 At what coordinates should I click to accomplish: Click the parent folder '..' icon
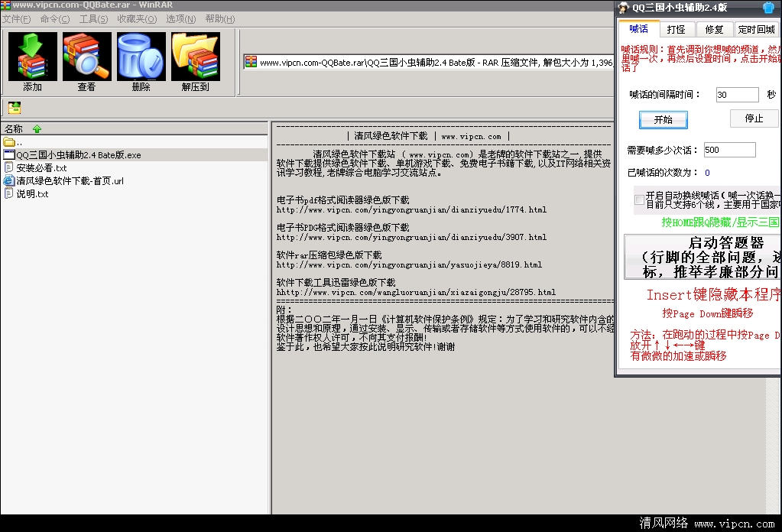(9, 142)
